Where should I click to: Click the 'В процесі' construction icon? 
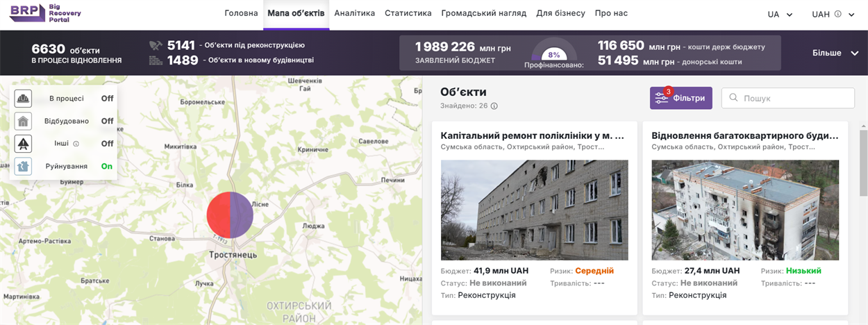24,99
